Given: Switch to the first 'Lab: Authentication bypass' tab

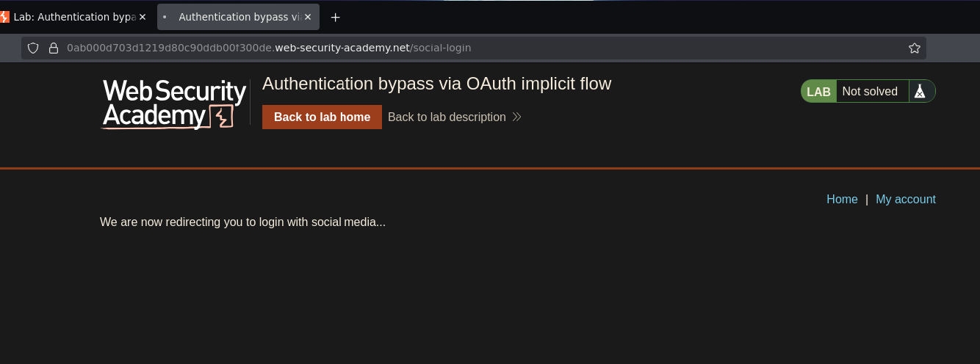Looking at the screenshot, I should (x=73, y=17).
